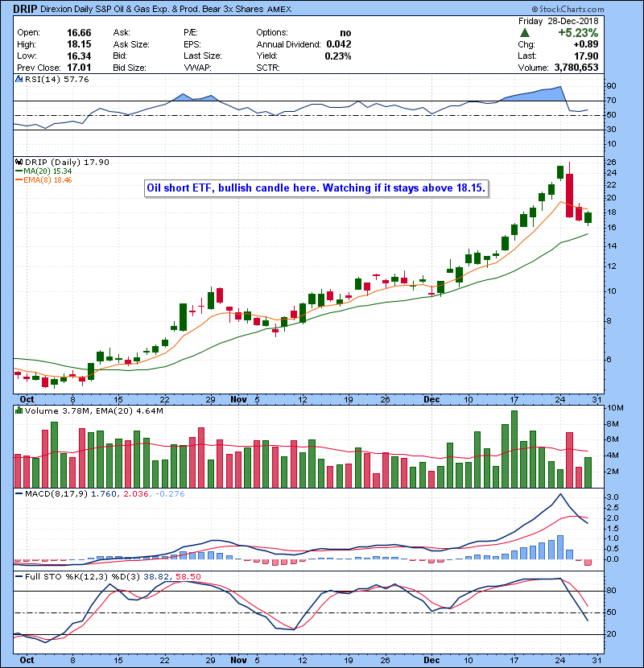Viewport: 644px width, 668px height.
Task: Click the P/E label in quote header
Action: (190, 33)
